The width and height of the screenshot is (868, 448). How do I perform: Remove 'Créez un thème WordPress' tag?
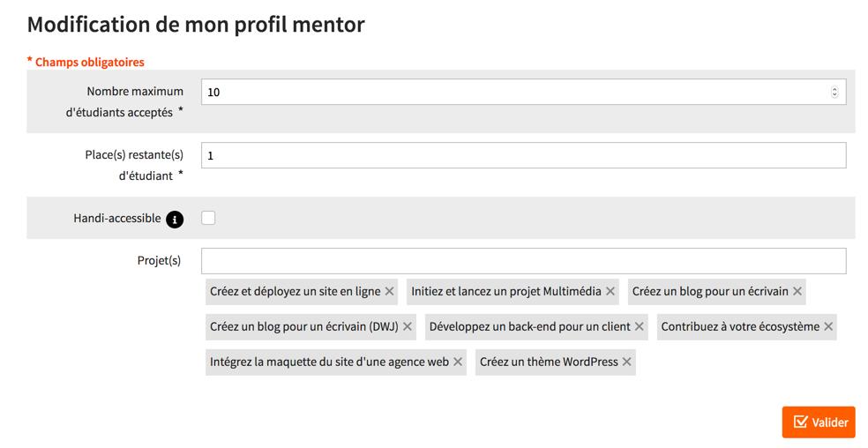(x=626, y=362)
